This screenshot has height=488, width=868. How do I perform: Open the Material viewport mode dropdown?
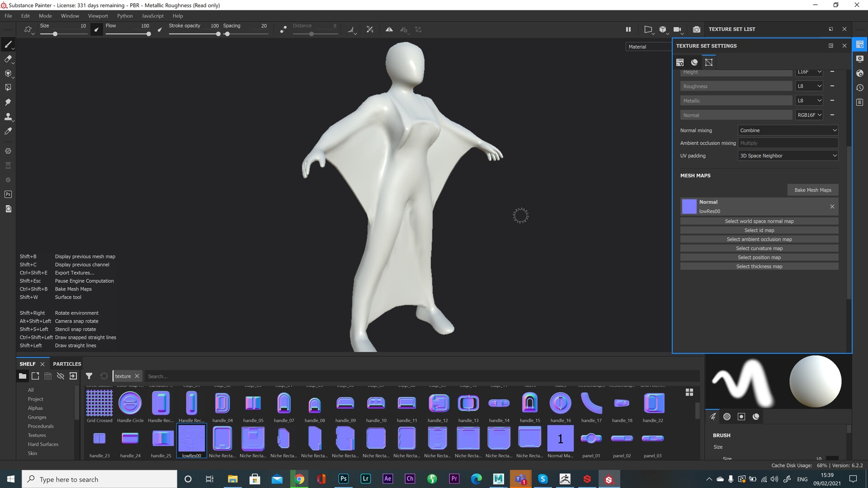point(649,47)
